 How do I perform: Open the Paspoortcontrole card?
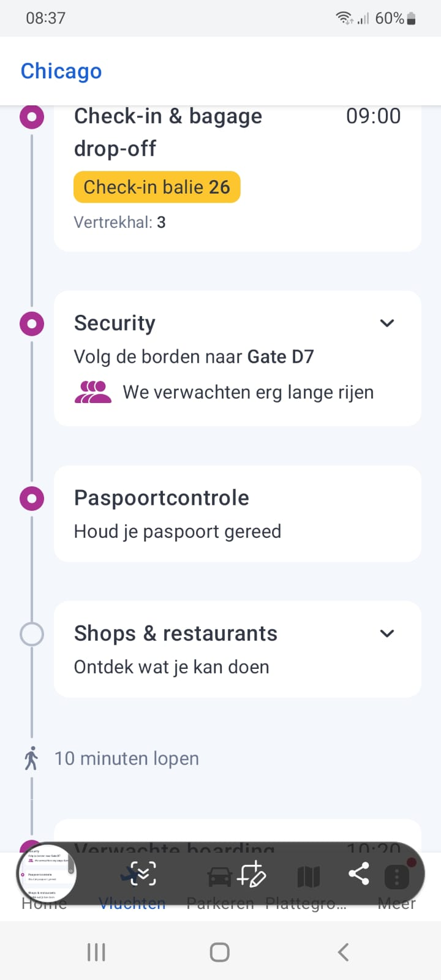(238, 514)
